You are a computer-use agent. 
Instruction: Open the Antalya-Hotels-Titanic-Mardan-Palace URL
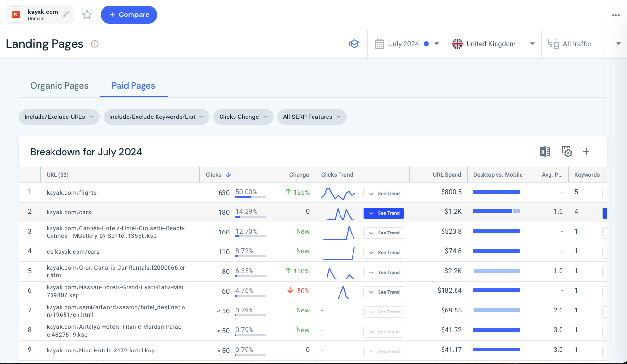pos(114,331)
